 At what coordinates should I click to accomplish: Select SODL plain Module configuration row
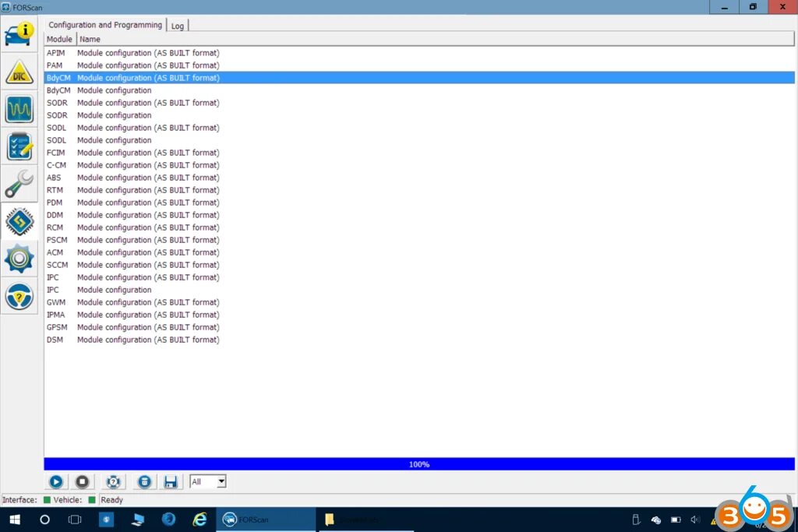click(419, 140)
